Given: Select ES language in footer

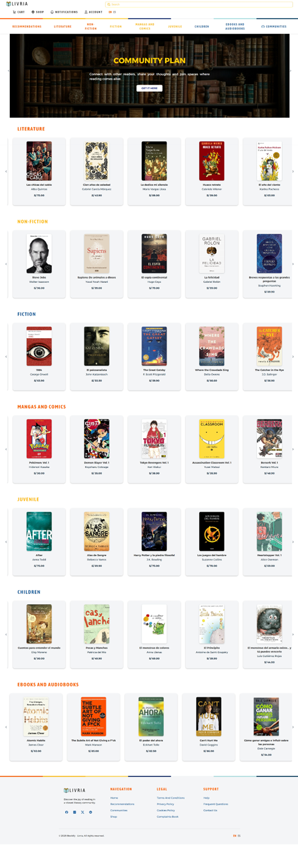Looking at the screenshot, I should [239, 835].
